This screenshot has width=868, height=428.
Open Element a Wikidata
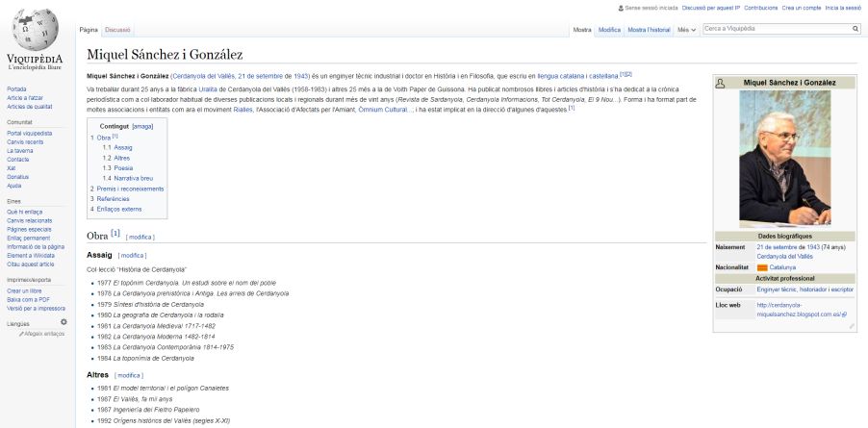click(31, 256)
